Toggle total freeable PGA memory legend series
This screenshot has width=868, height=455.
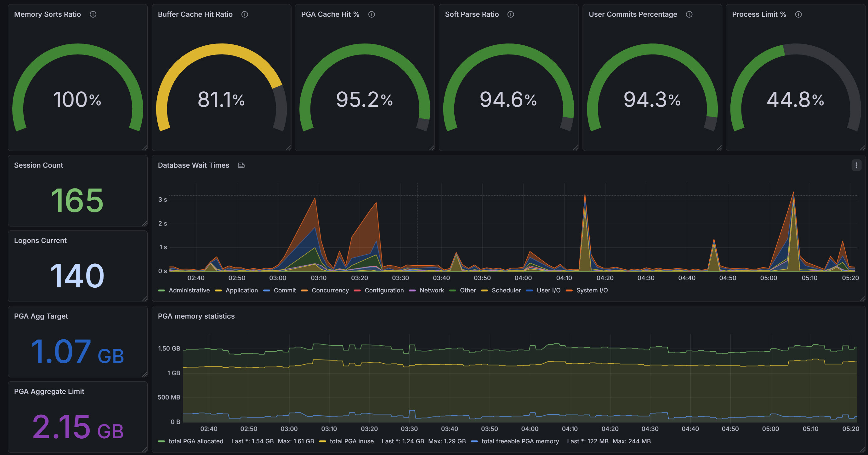coord(520,441)
